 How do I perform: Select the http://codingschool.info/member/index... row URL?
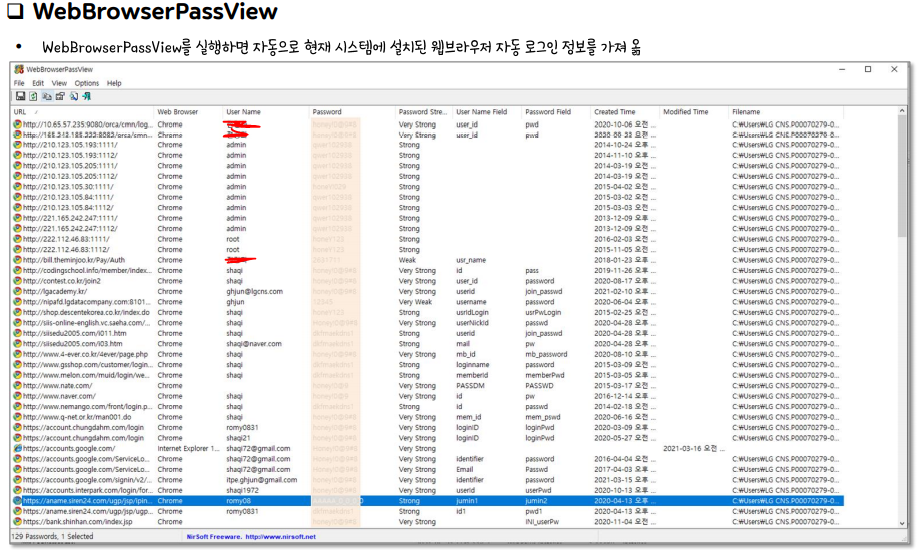(87, 271)
